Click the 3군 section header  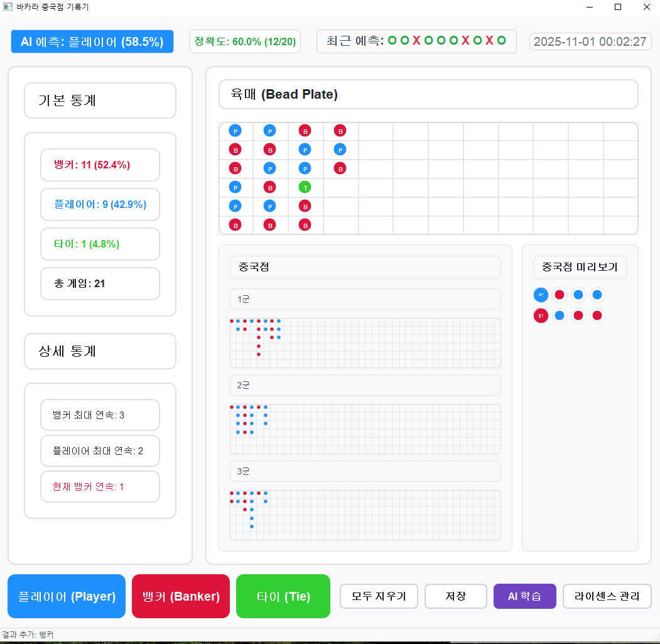click(x=365, y=471)
